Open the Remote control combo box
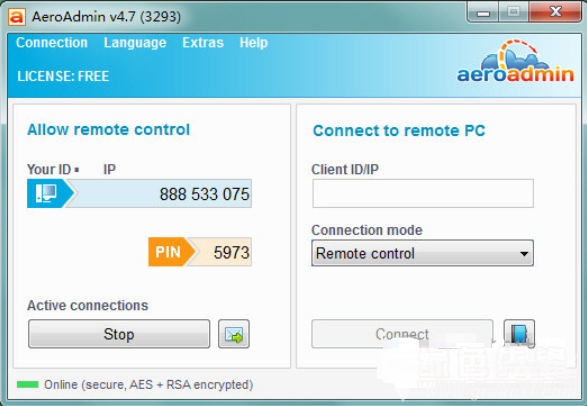 [422, 253]
